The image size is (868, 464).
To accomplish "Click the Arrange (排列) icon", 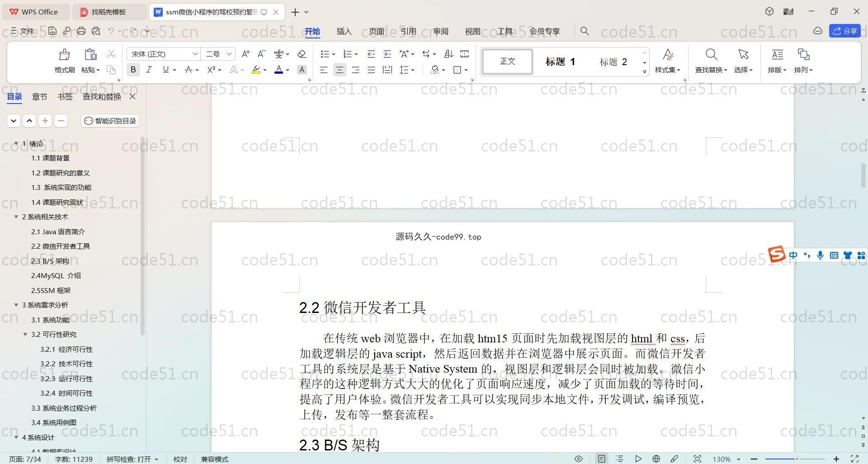I will [x=803, y=55].
